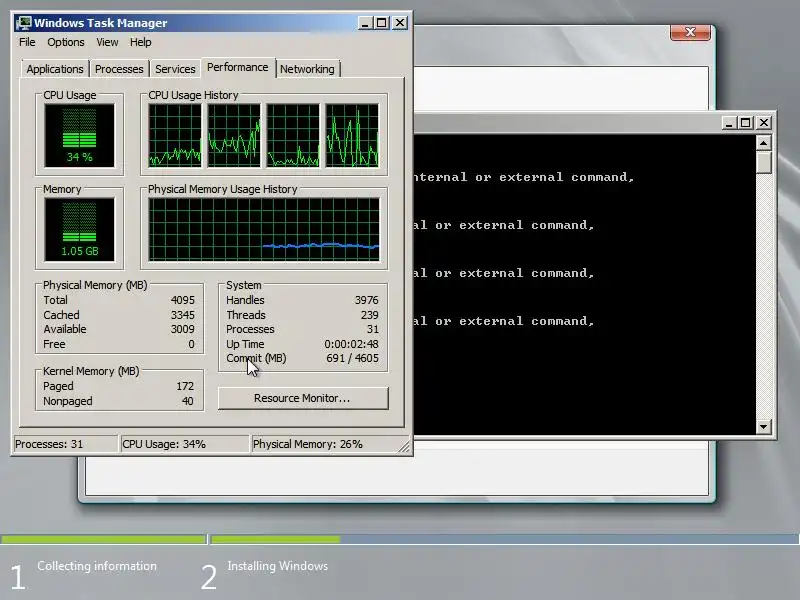Open the Help menu in Task Manager
Image resolution: width=800 pixels, height=600 pixels.
point(140,42)
